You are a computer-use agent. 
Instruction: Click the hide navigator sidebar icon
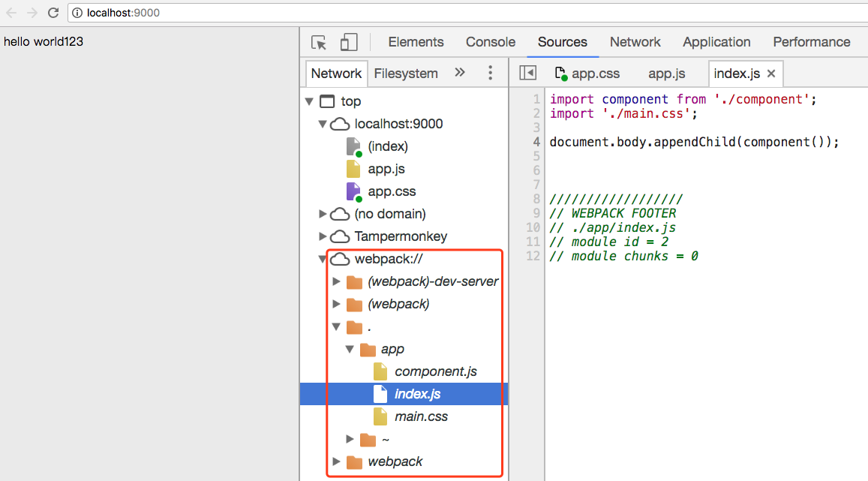[x=527, y=73]
